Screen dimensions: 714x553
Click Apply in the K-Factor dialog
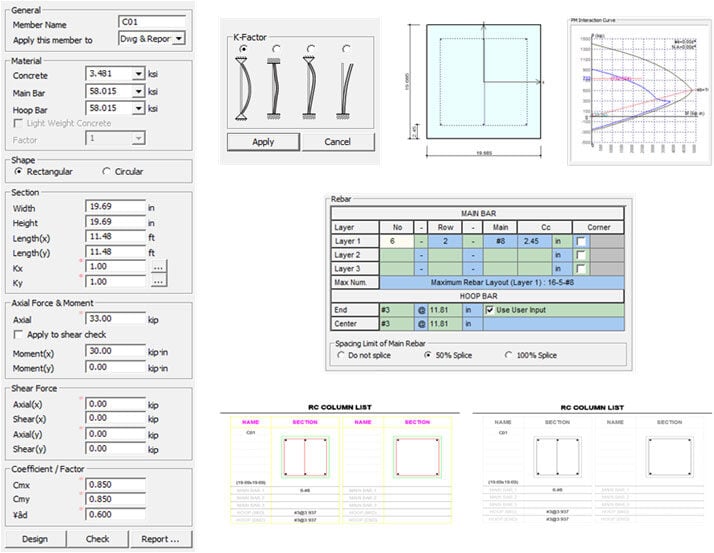click(x=263, y=142)
